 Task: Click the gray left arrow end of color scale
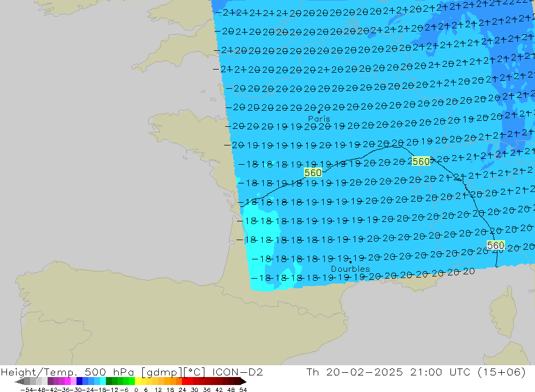pos(19,381)
